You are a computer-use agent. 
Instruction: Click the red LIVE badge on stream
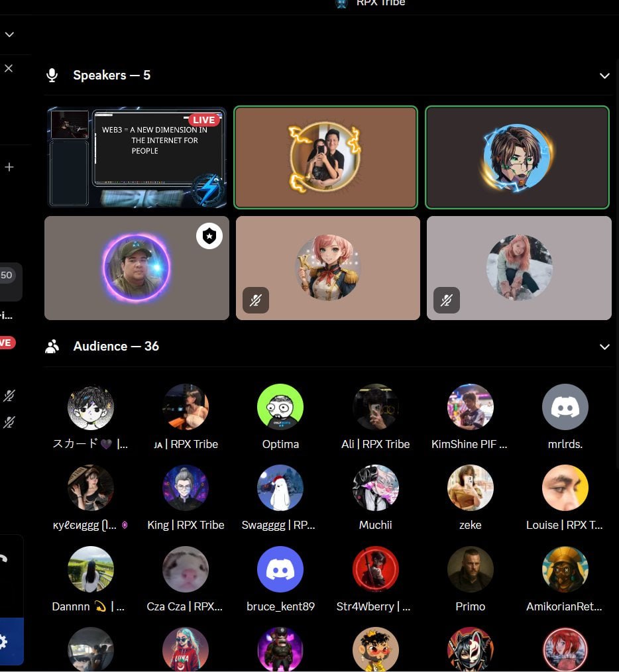pyautogui.click(x=203, y=119)
